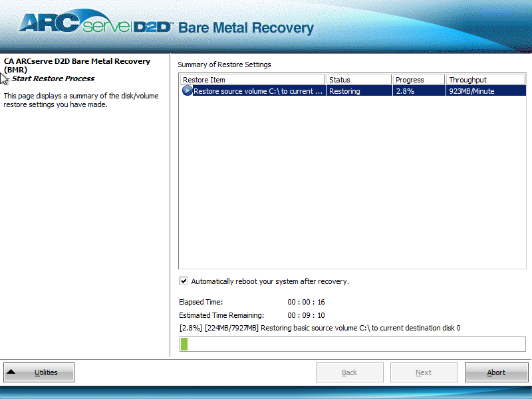
Task: Click the 'Elapsed Time:' label
Action: coord(201,302)
